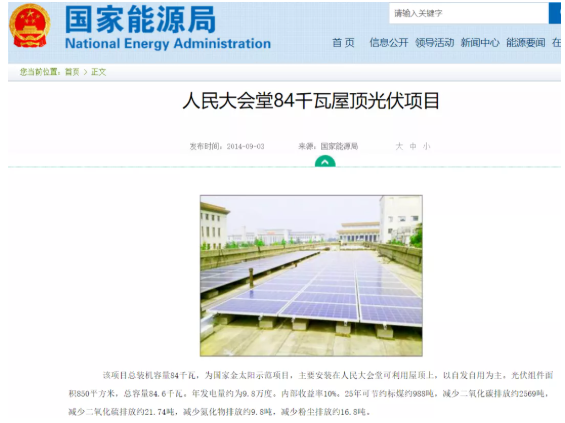Click the blue search button

(x=555, y=13)
